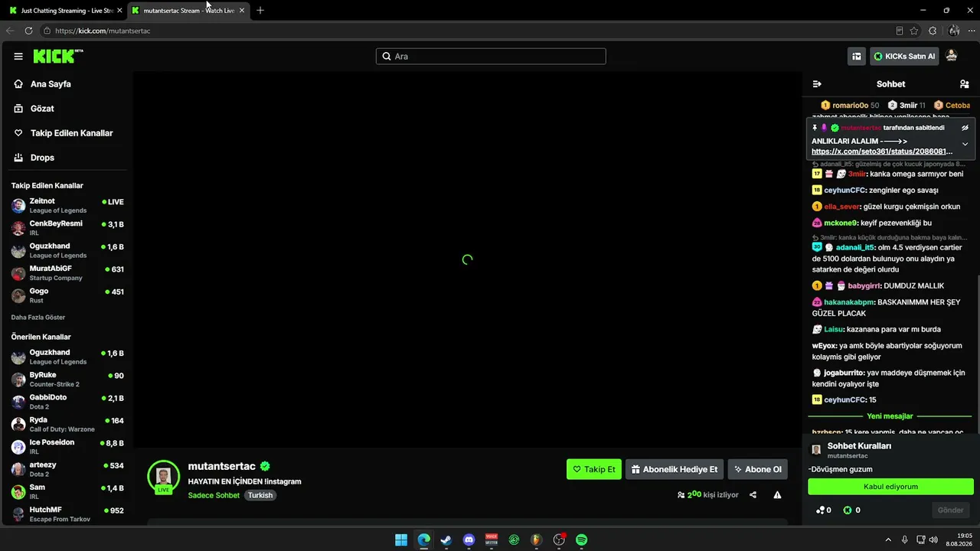Open recommended channel ByRuke
Screen dimensions: 980x551
point(67,380)
